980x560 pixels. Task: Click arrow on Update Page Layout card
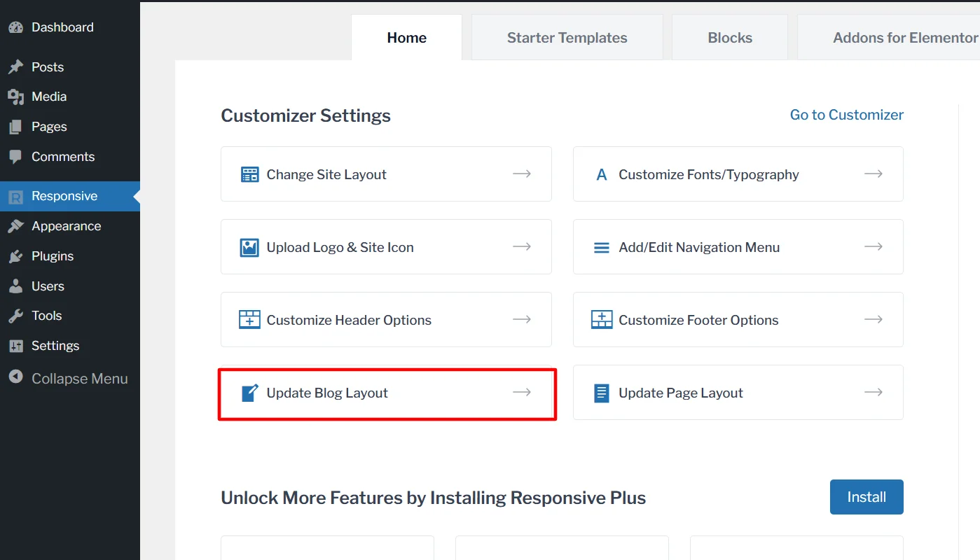pyautogui.click(x=873, y=392)
